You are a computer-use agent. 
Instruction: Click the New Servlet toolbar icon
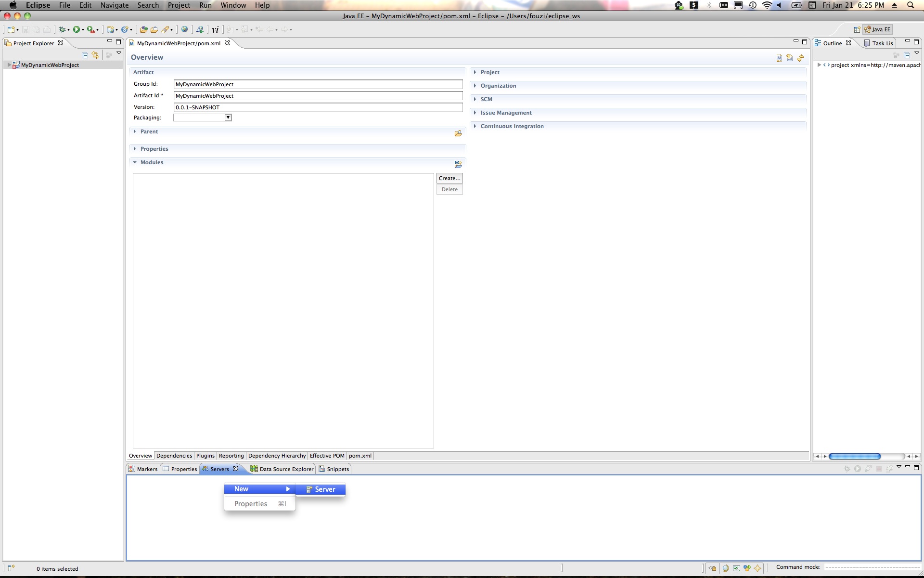tap(125, 29)
